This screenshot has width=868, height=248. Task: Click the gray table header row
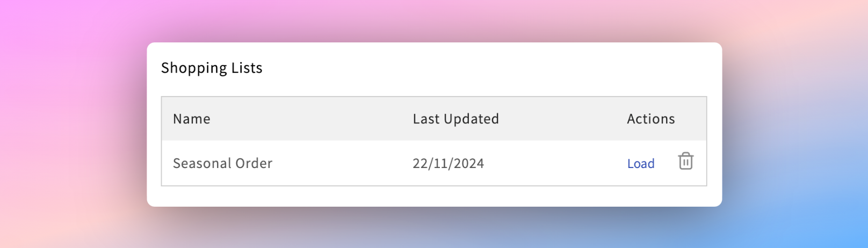[x=434, y=119]
